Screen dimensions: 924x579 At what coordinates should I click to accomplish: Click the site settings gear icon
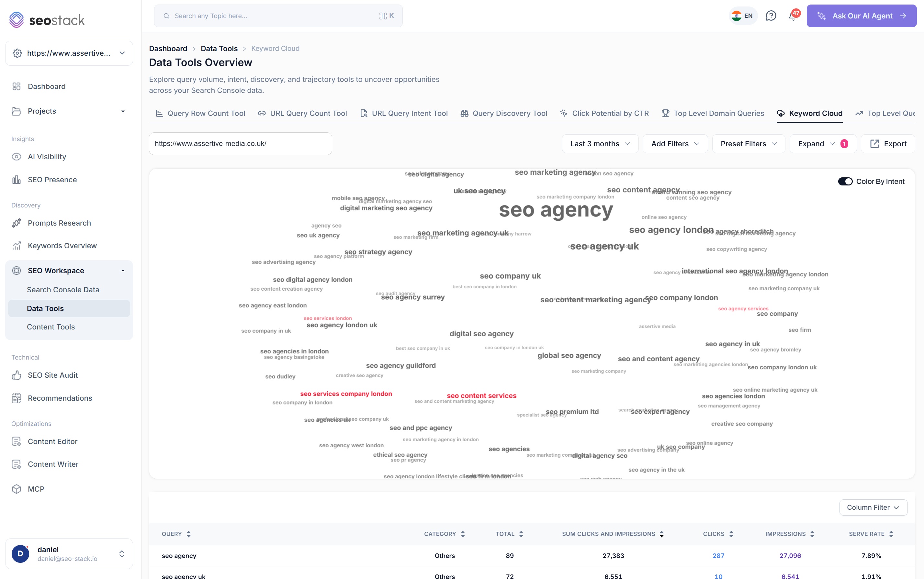click(x=17, y=53)
